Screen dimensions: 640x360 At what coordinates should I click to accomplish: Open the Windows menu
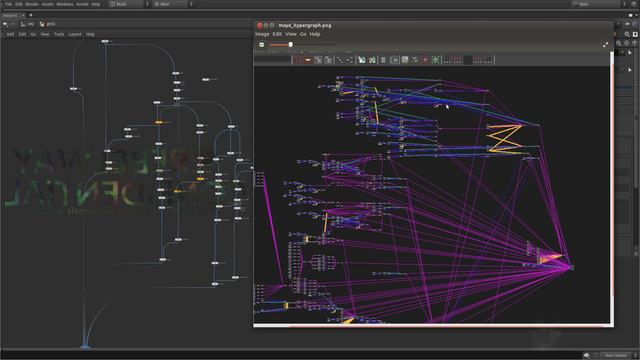(x=64, y=4)
